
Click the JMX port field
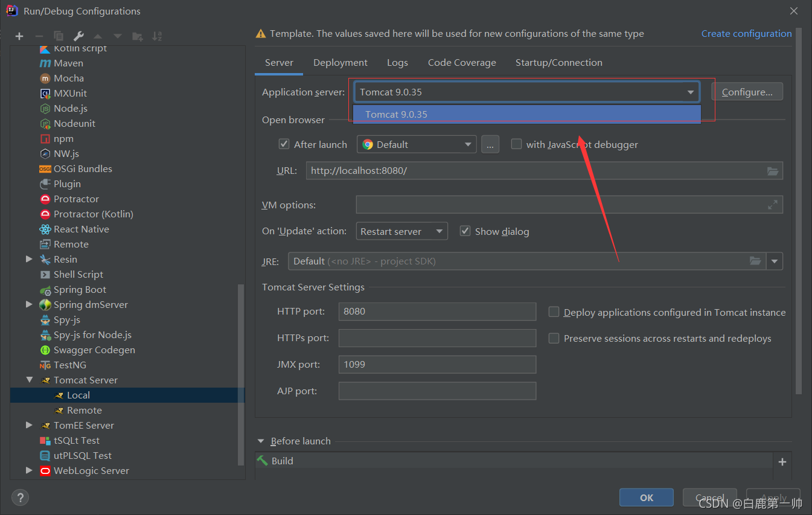pyautogui.click(x=437, y=365)
